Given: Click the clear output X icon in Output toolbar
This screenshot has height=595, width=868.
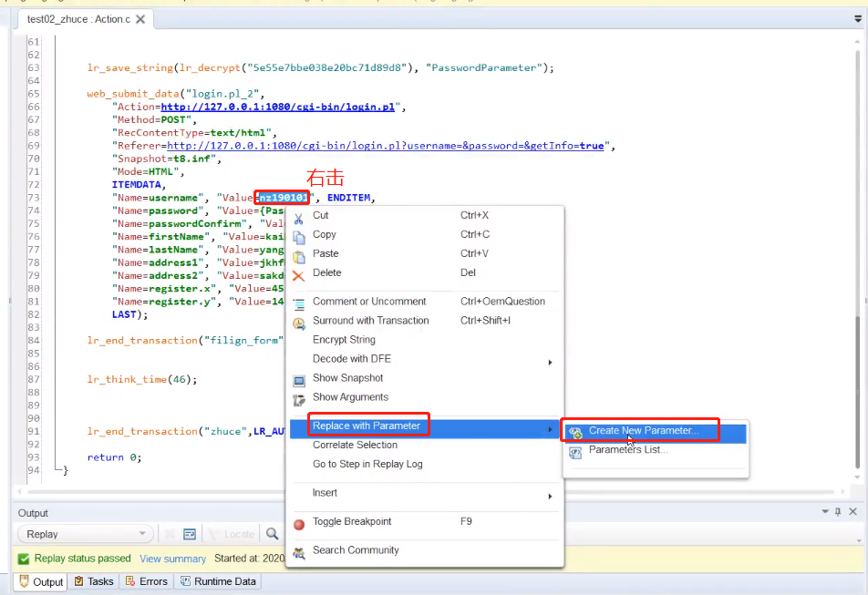Looking at the screenshot, I should tap(170, 534).
